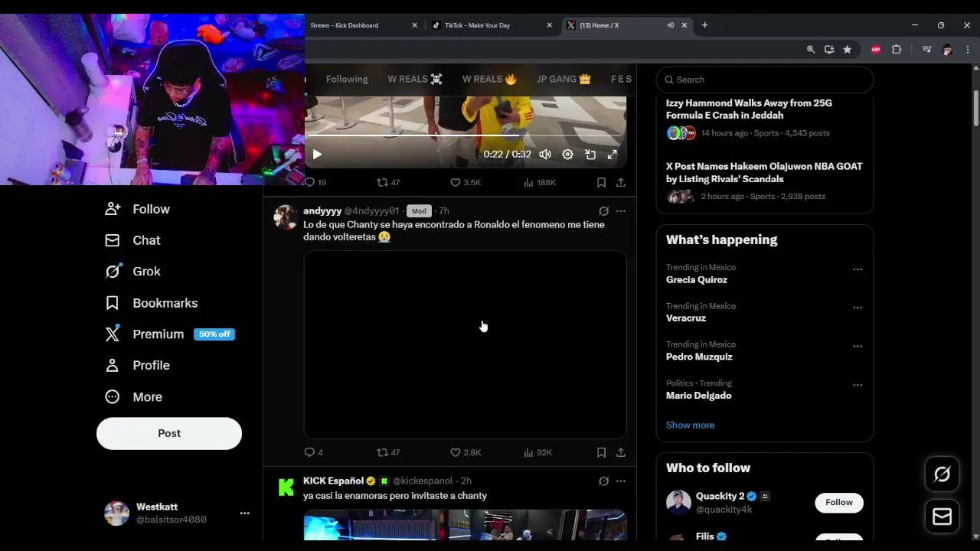Image resolution: width=980 pixels, height=551 pixels.
Task: Like andyyyy post with 2.8K likes
Action: click(465, 452)
